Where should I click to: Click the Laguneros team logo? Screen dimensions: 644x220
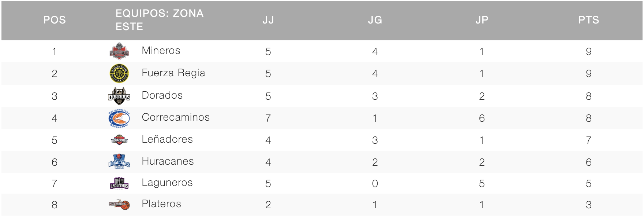click(119, 183)
